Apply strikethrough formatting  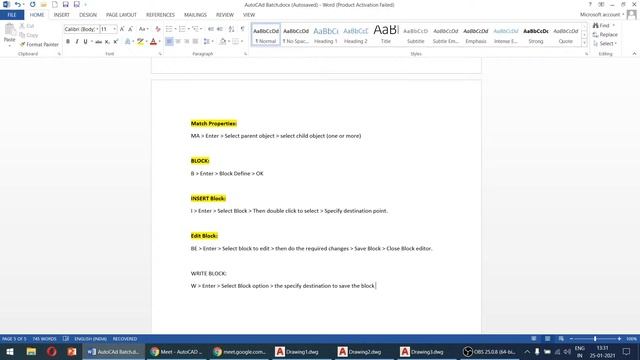[98, 42]
